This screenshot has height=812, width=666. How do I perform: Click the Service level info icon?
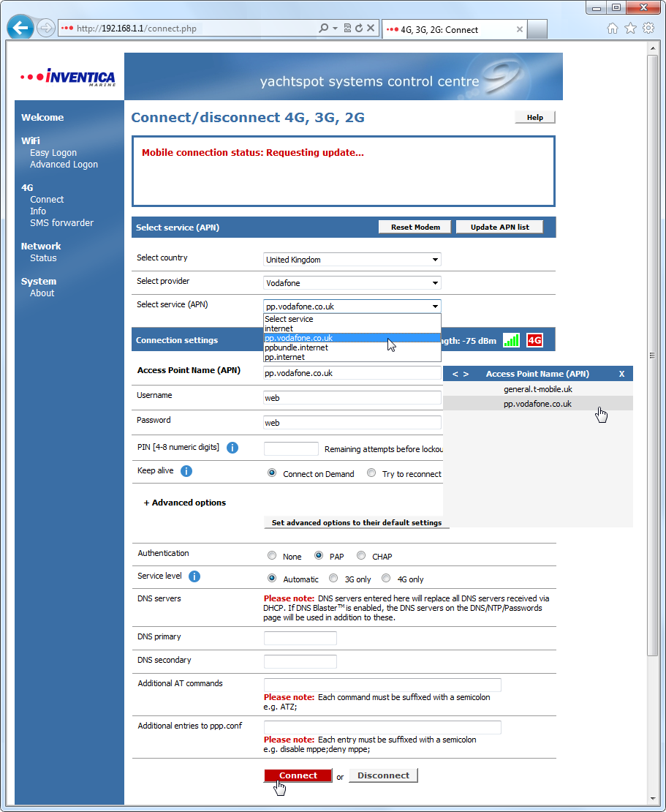(194, 576)
